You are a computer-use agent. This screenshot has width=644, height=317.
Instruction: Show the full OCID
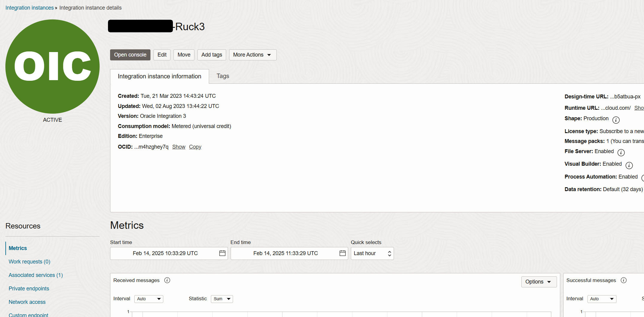179,147
